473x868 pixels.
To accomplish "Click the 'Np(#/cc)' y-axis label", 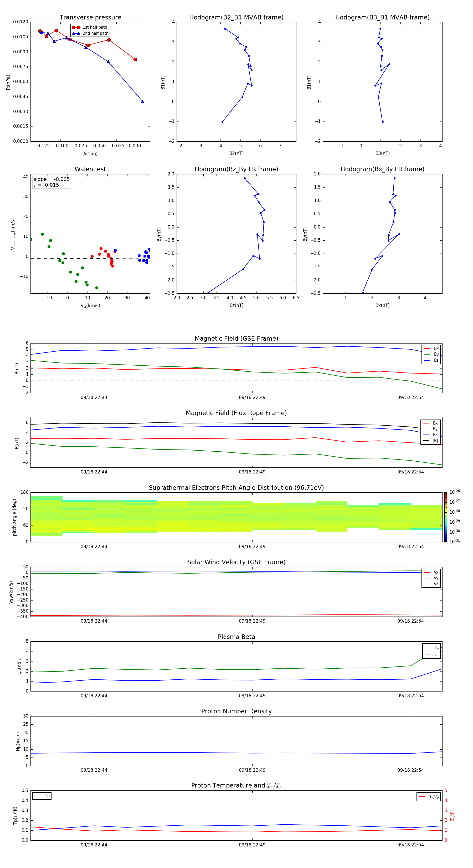I will 18,741.
